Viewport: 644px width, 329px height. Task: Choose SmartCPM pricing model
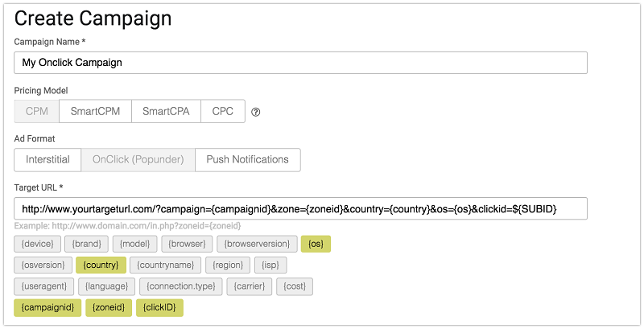pyautogui.click(x=95, y=111)
